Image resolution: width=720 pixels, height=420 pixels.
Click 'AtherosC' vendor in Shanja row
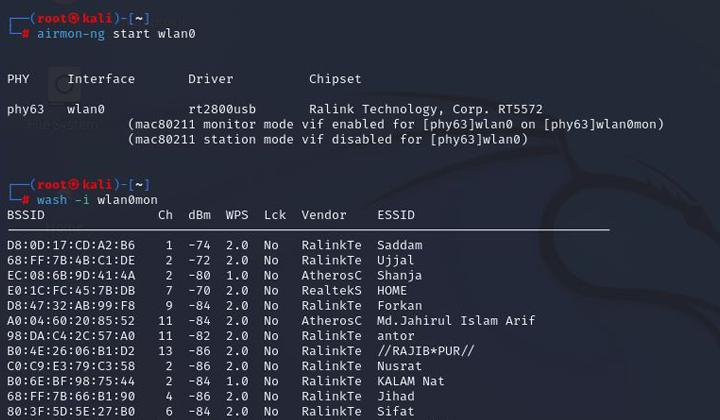[331, 275]
